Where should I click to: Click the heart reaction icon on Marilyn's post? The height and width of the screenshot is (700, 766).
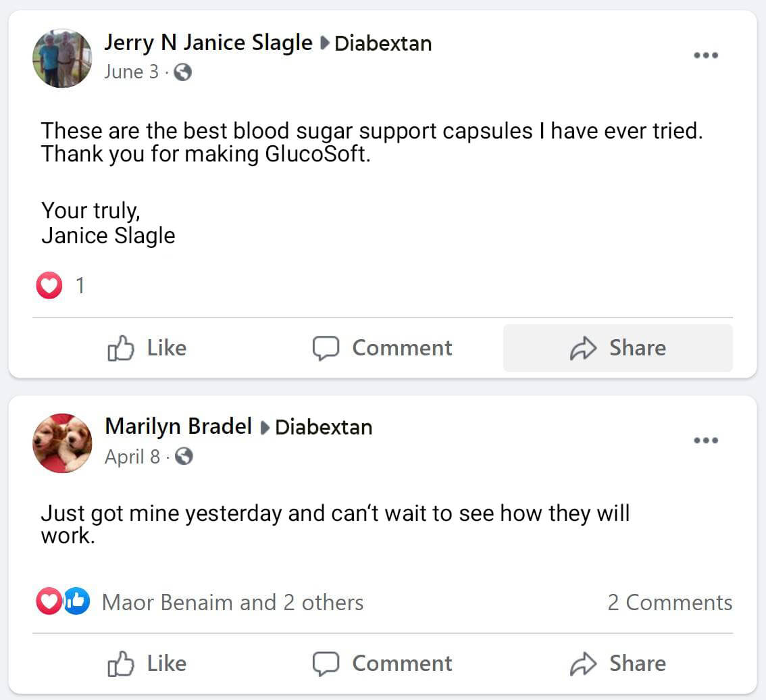pyautogui.click(x=49, y=601)
